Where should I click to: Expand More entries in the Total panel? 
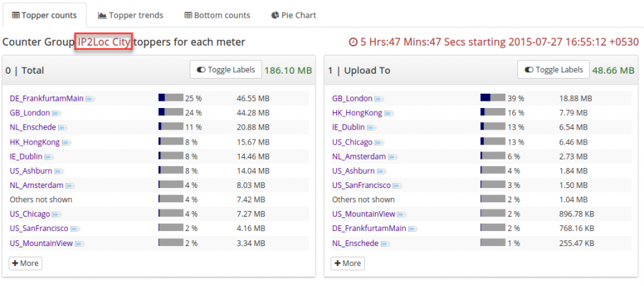[x=25, y=263]
